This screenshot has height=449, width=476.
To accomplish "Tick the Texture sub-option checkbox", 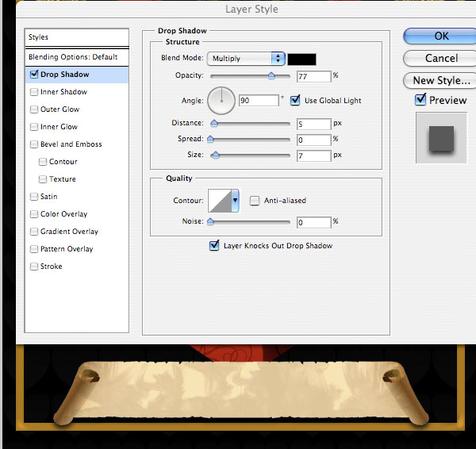I will point(43,179).
